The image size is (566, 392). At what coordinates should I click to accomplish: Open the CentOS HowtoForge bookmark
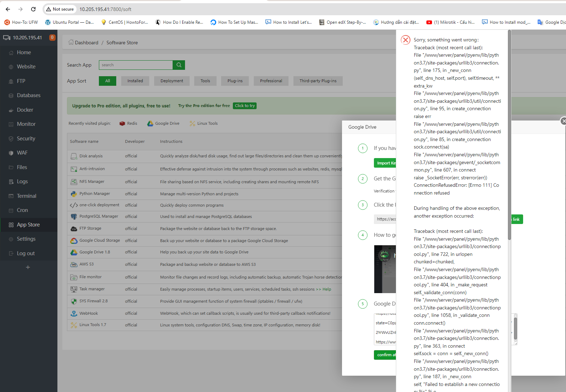tap(125, 22)
